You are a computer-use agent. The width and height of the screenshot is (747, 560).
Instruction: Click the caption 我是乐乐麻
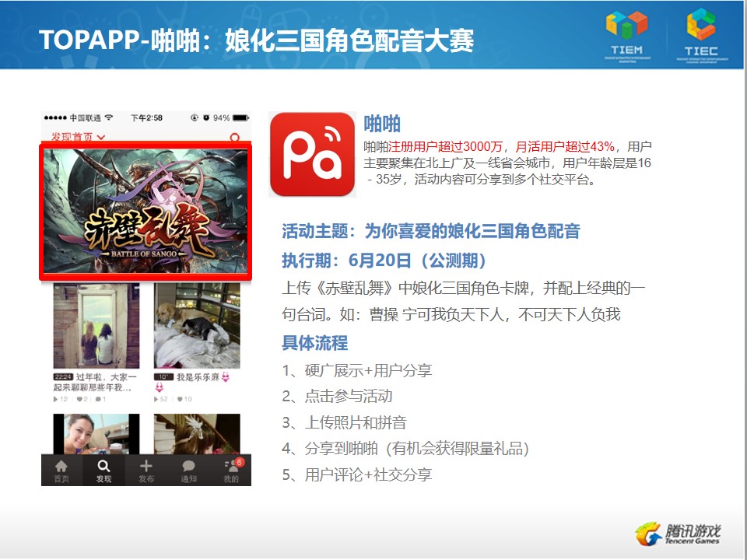click(x=198, y=376)
